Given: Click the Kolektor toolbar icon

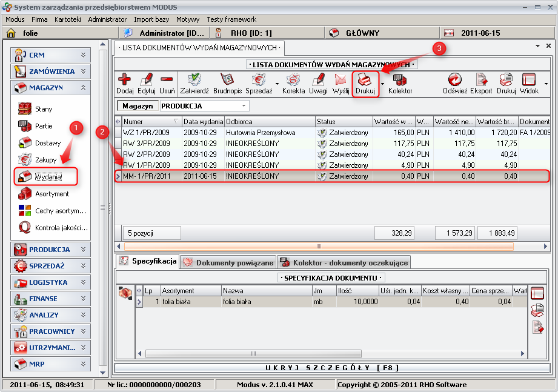Looking at the screenshot, I should point(400,80).
